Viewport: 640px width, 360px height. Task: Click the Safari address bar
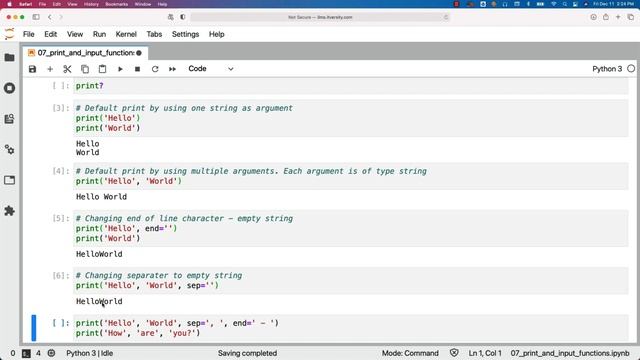coord(320,17)
